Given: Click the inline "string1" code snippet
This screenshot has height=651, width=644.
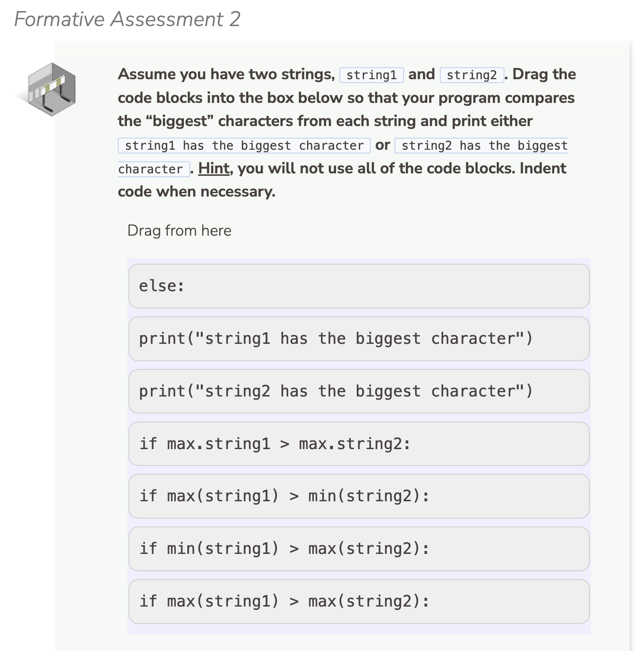Looking at the screenshot, I should 371,75.
